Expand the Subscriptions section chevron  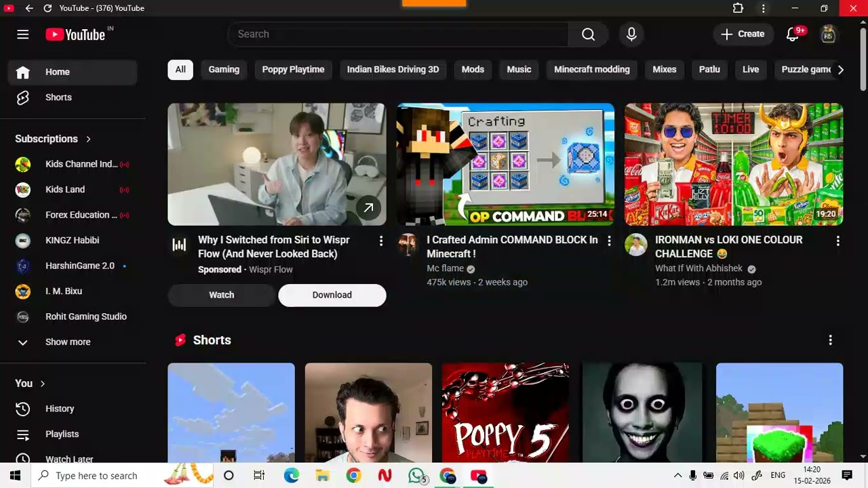(88, 139)
